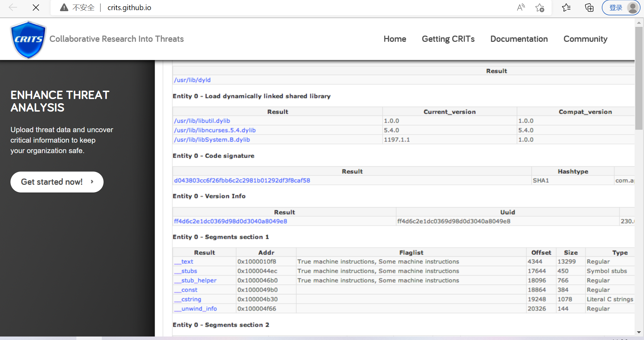Click the Version Info result hash link
This screenshot has width=644, height=340.
click(x=230, y=221)
